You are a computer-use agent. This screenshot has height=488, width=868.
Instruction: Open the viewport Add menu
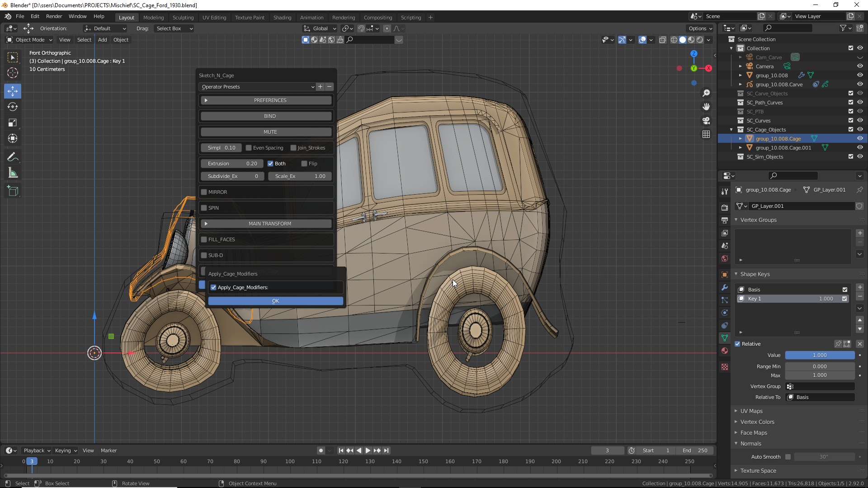coord(103,40)
